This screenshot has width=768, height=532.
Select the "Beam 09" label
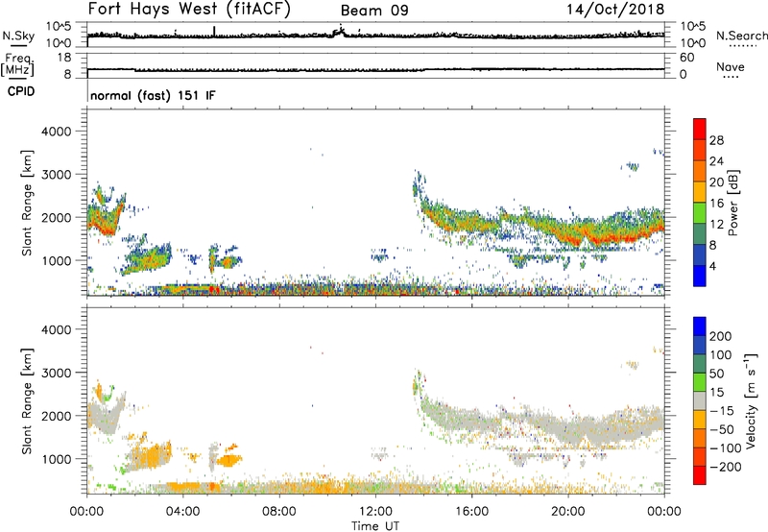point(374,11)
